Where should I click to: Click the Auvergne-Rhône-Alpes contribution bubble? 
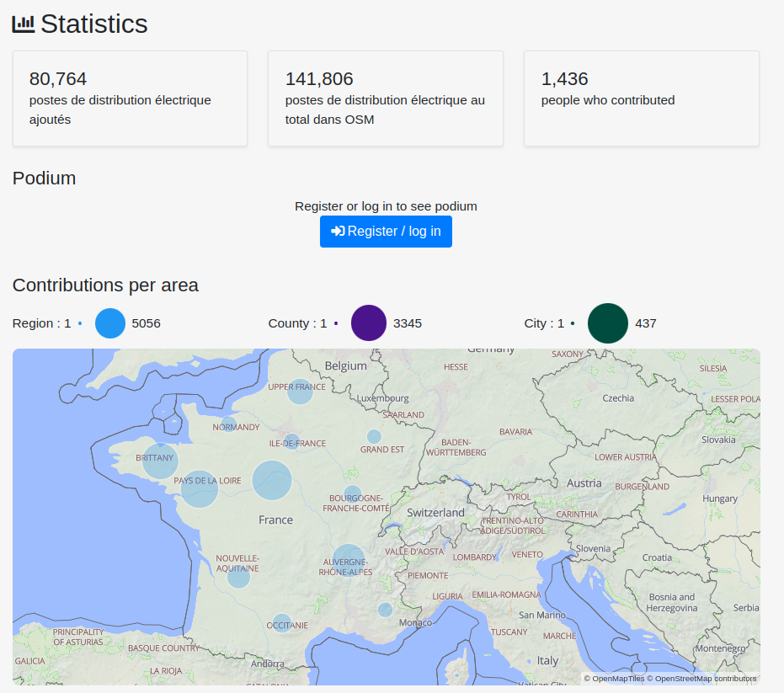[349, 561]
